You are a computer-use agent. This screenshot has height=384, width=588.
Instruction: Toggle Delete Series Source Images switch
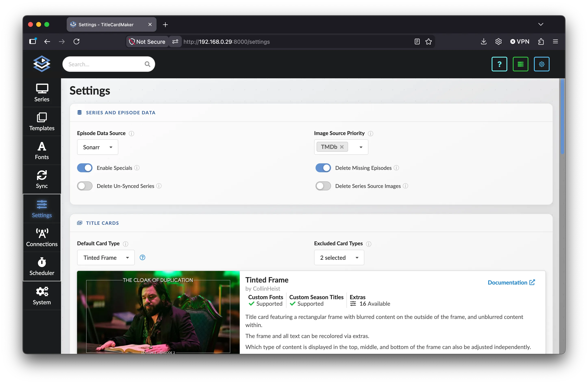(323, 186)
